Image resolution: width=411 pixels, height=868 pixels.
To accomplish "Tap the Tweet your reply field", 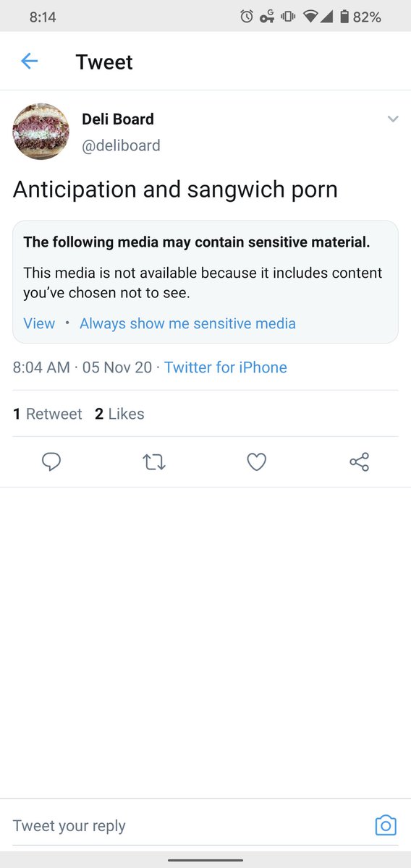I will coord(188,825).
